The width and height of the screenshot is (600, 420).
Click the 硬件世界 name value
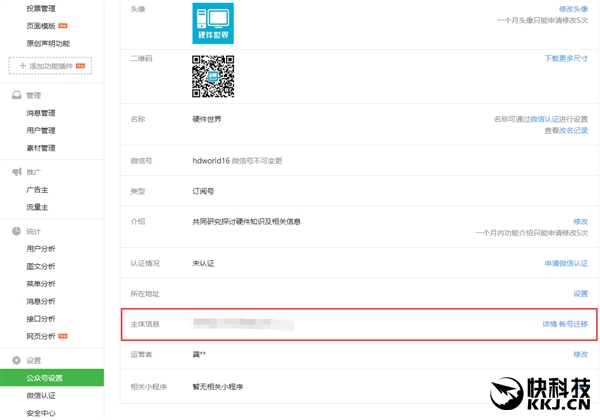pos(207,119)
